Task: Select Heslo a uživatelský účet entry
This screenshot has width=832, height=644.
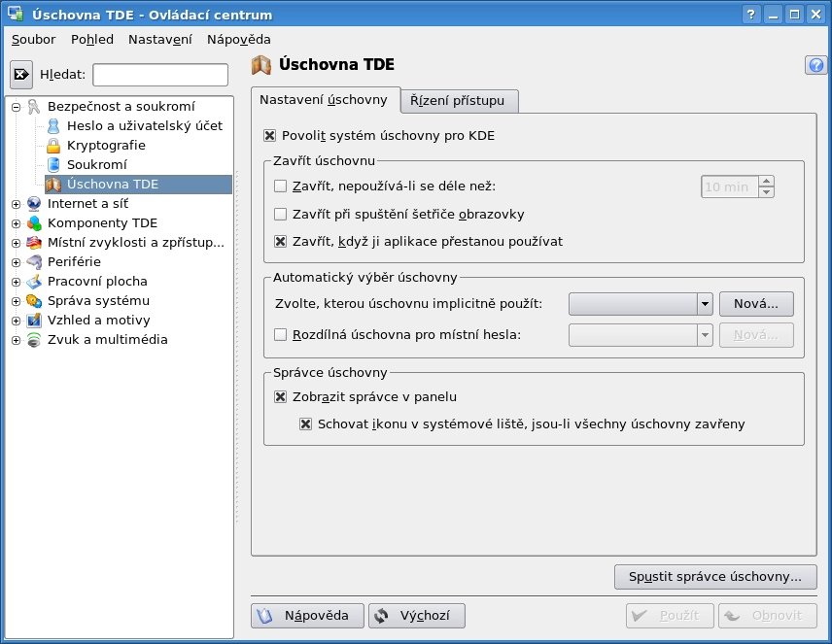Action: (x=144, y=126)
